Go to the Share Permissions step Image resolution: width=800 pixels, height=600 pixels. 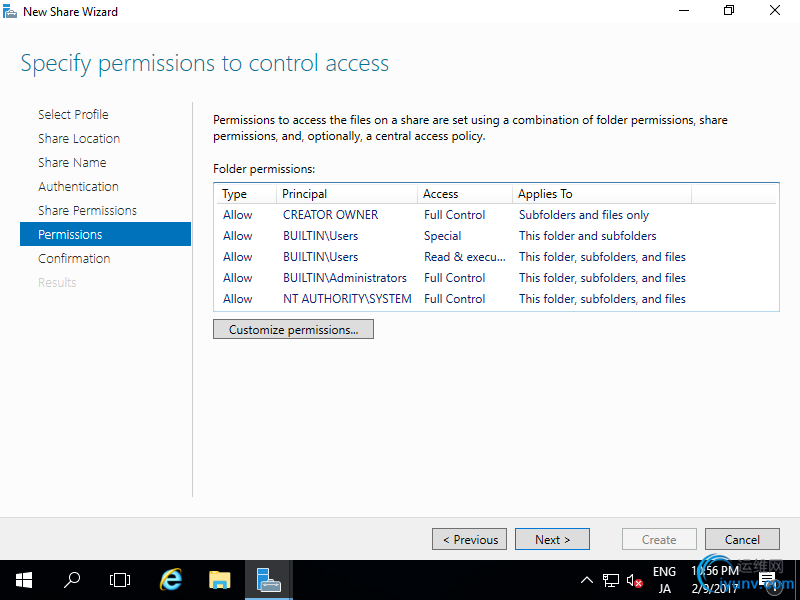pyautogui.click(x=87, y=210)
